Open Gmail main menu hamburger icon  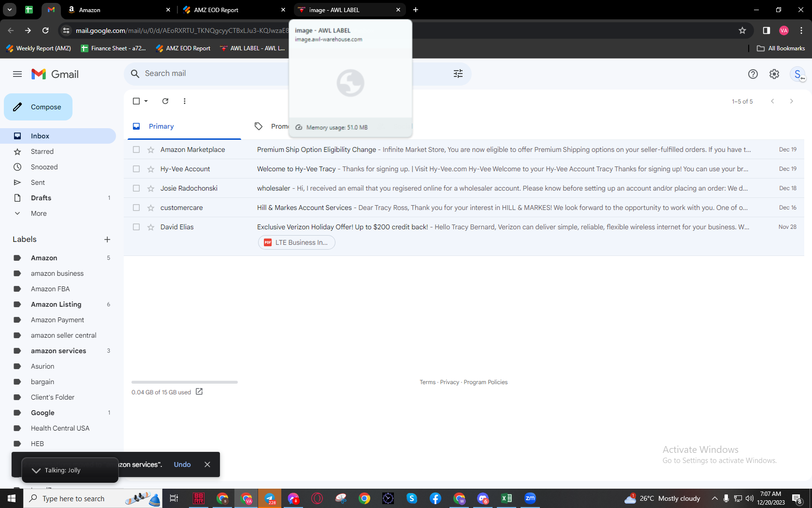[17, 74]
